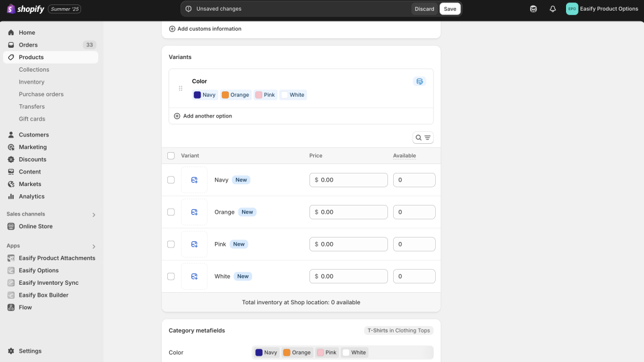Click the Sidekick assistant icon in top bar
Screen dimensions: 644x362
click(533, 9)
